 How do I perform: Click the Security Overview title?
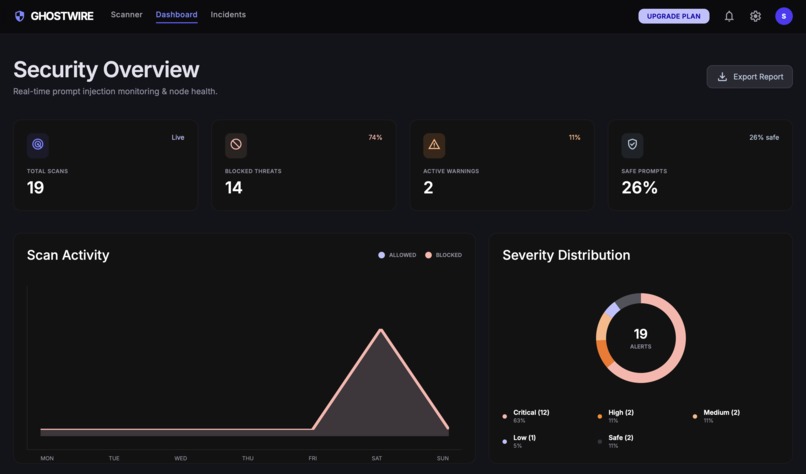pos(106,69)
